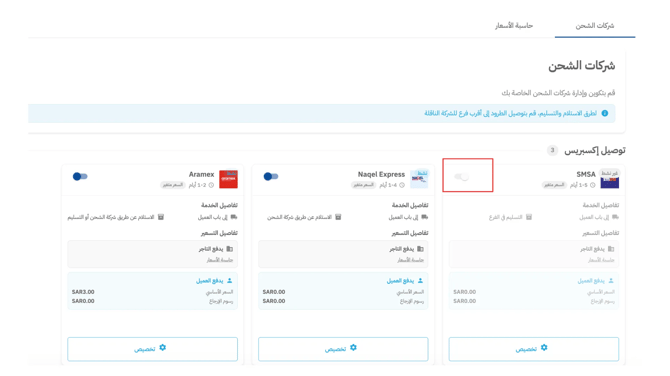This screenshot has height=376, width=670.
Task: Click تخصيص button on Naqel Express card
Action: click(x=343, y=349)
